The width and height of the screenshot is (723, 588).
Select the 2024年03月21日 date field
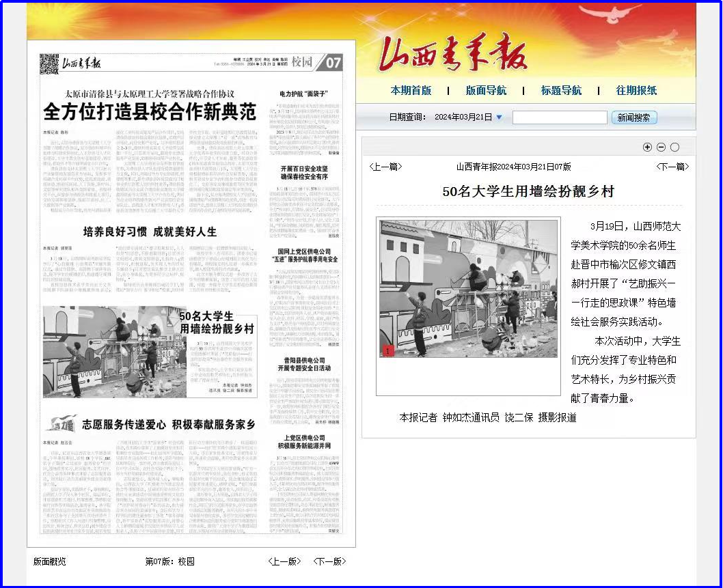463,117
